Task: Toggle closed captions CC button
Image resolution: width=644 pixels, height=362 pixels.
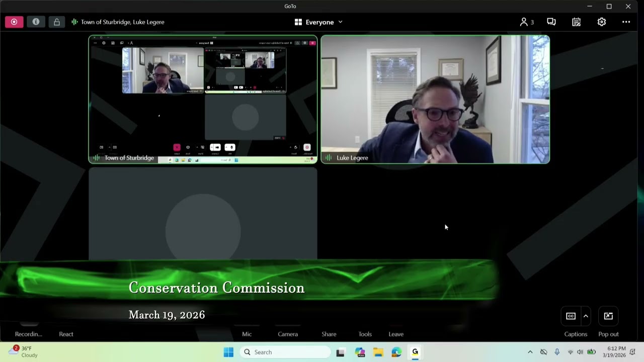Action: [x=571, y=316]
